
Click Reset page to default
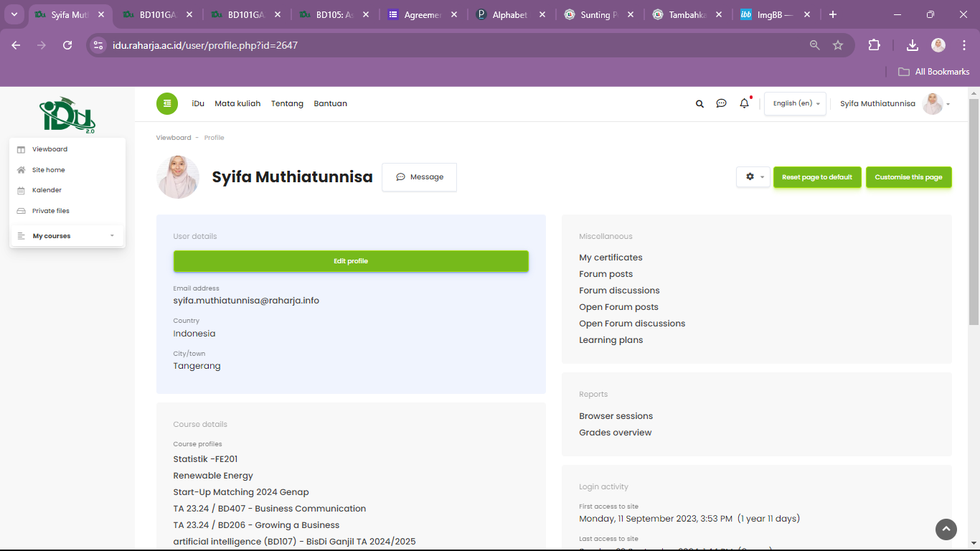click(817, 177)
